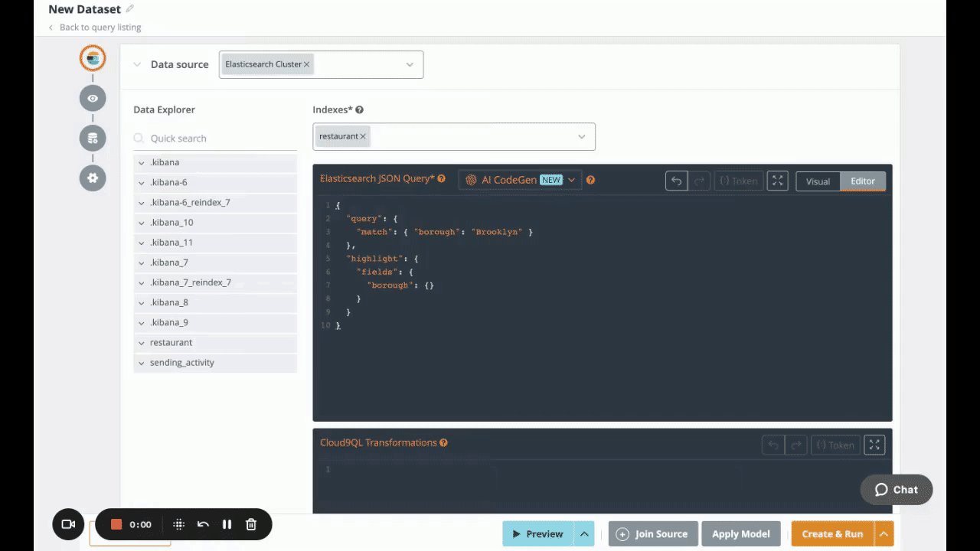The image size is (980, 551).
Task: Open the database step icon in sidebar
Action: click(x=93, y=139)
